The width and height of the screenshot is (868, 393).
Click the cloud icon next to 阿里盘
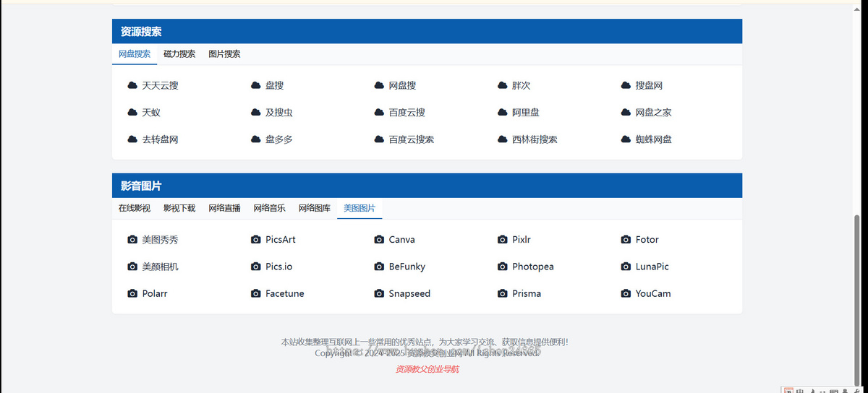point(503,113)
